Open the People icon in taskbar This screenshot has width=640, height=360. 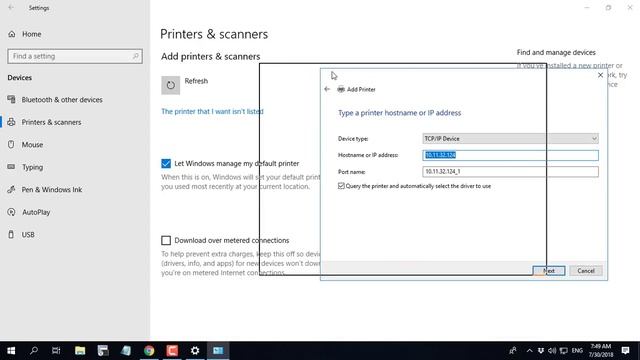[513, 351]
